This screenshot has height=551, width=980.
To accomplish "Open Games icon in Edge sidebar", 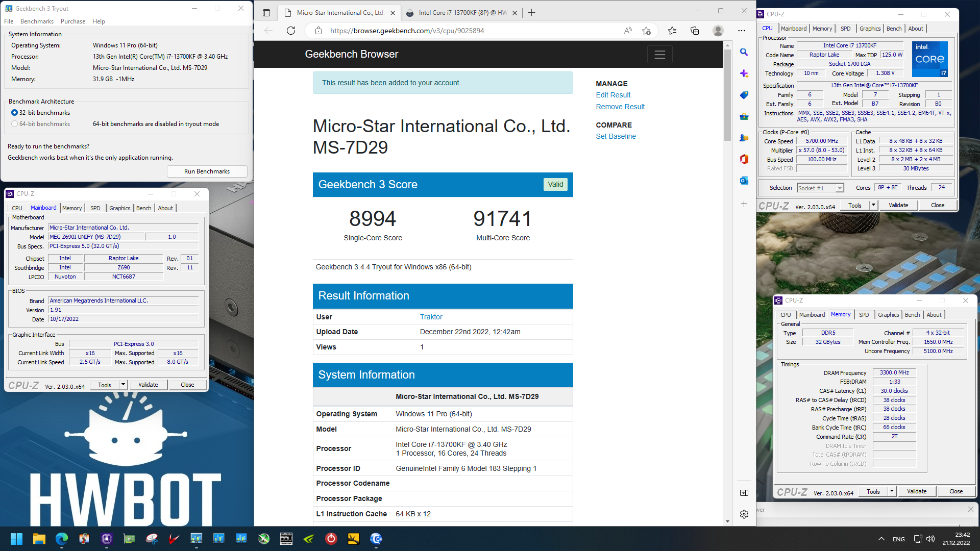I will pos(744,138).
